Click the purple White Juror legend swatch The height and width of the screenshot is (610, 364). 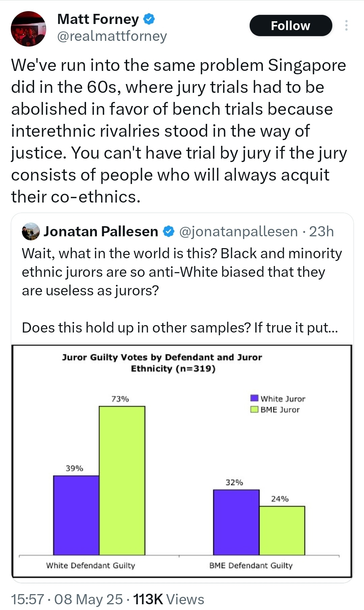pyautogui.click(x=254, y=398)
